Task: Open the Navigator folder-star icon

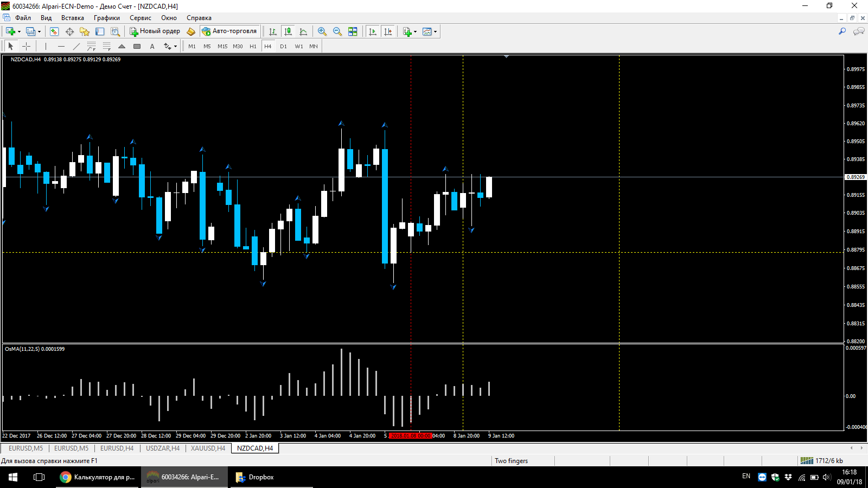Action: pyautogui.click(x=85, y=31)
